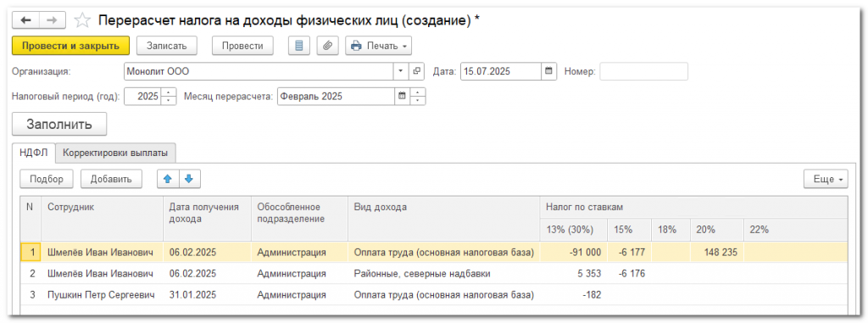This screenshot has height=323, width=868.
Task: Click the -6 176 tax cell
Action: [x=630, y=274]
